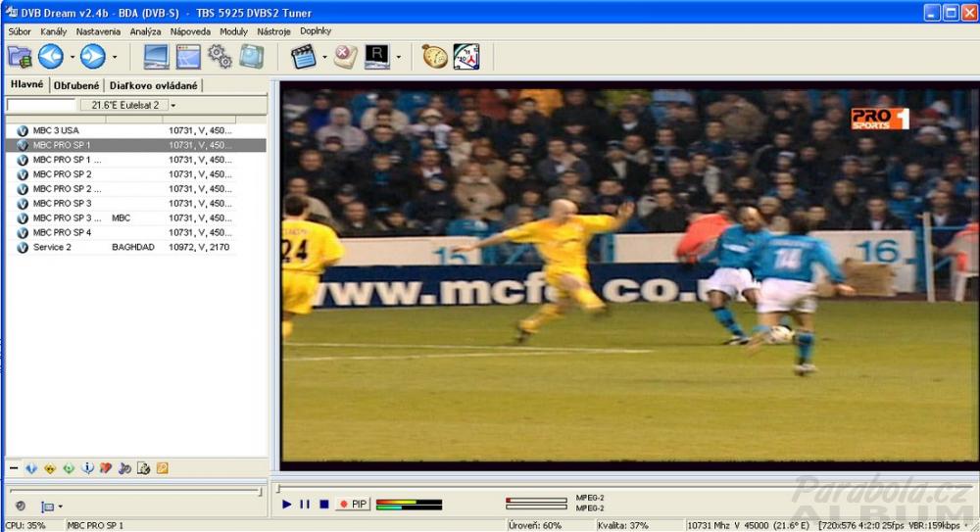Click the Kvalita: 37% status entry
The image size is (980, 532).
622,526
